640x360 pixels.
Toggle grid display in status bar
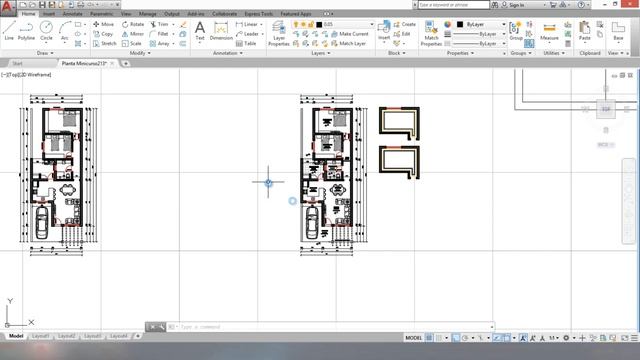click(429, 338)
